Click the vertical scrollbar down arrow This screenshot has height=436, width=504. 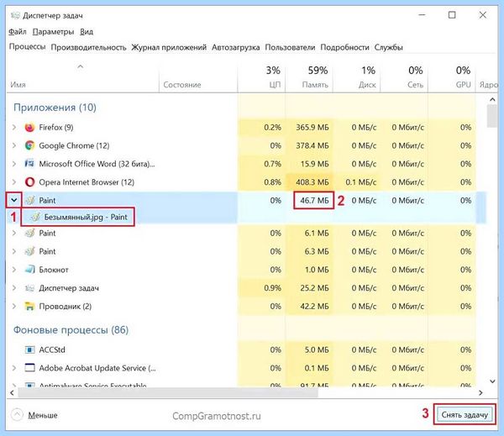point(492,381)
